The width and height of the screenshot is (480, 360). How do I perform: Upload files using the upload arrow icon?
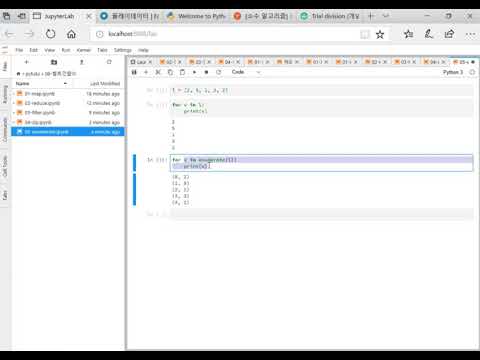click(x=81, y=62)
